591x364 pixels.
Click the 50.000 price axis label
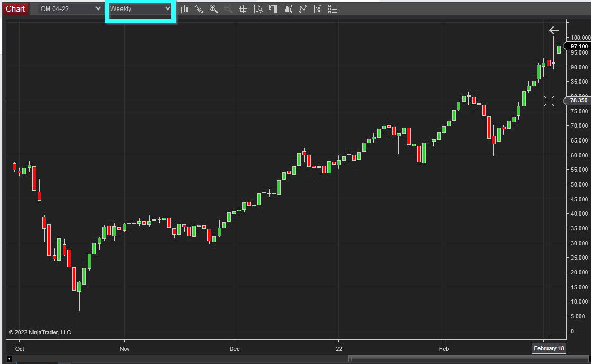(x=579, y=184)
